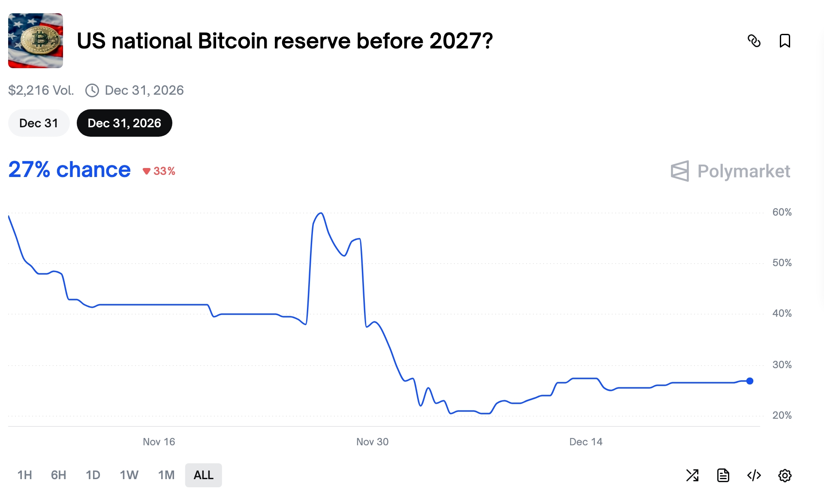Screen dimensions: 824x504
Task: Click the blue endpoint dot on chart
Action: (x=749, y=381)
